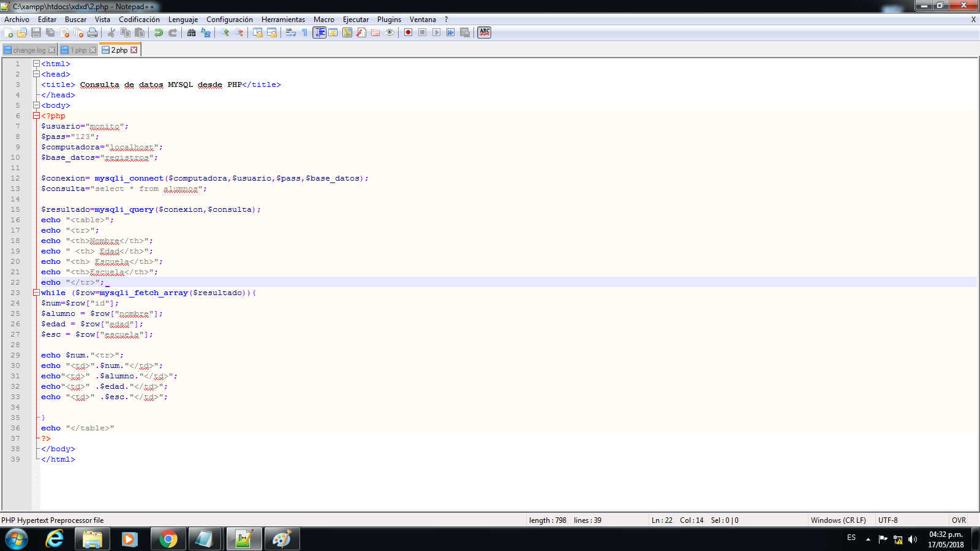
Task: Click the Windows (CR LF) status indicator
Action: pyautogui.click(x=838, y=520)
